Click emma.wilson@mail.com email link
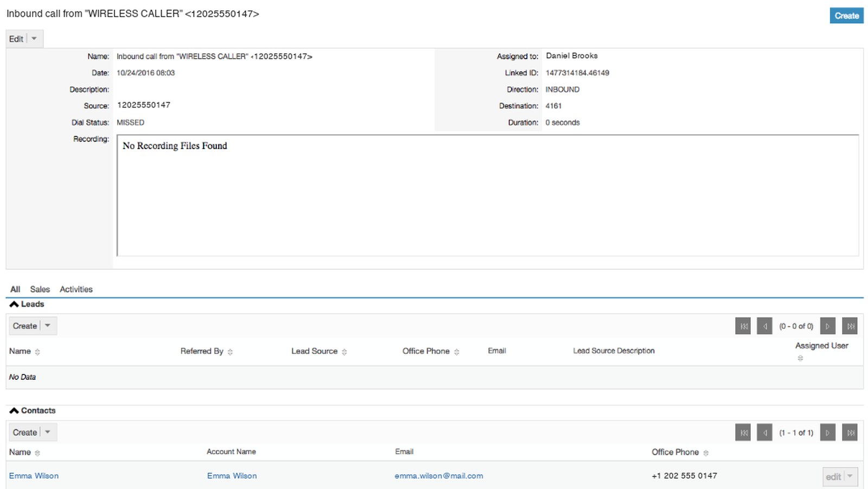The height and width of the screenshot is (489, 868). pyautogui.click(x=439, y=476)
